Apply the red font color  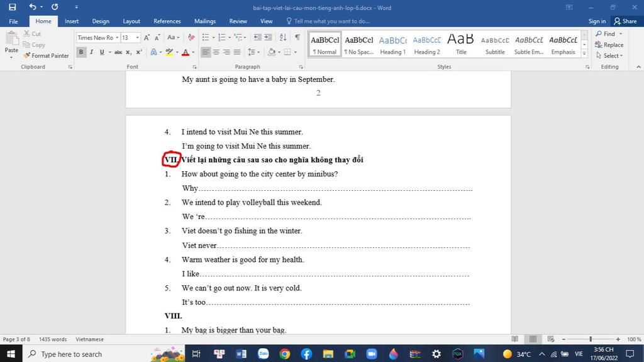(186, 52)
